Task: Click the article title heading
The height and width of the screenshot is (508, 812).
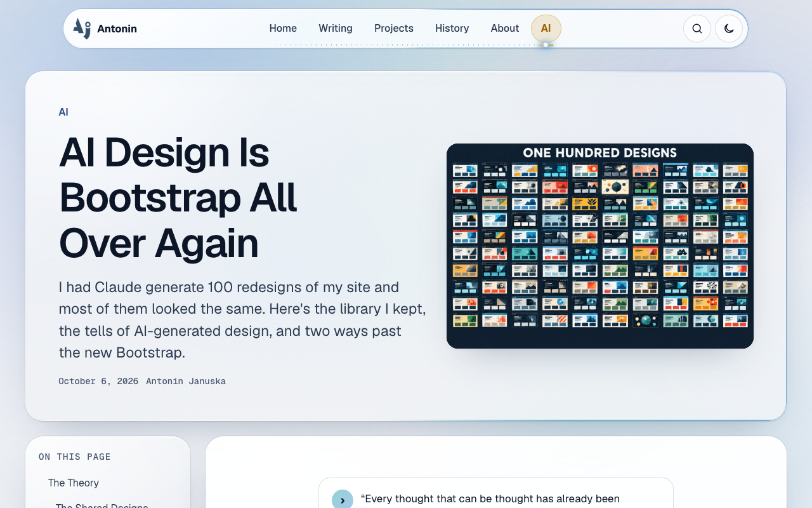Action: point(178,198)
